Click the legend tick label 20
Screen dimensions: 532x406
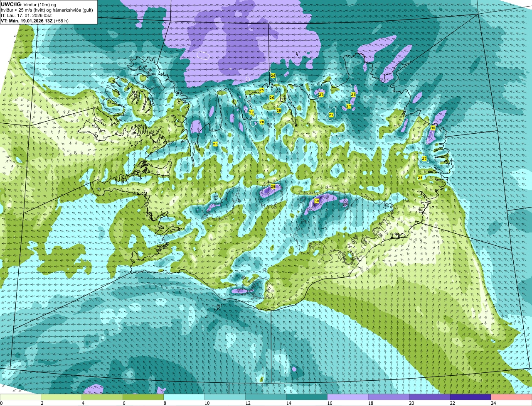[x=411, y=403]
